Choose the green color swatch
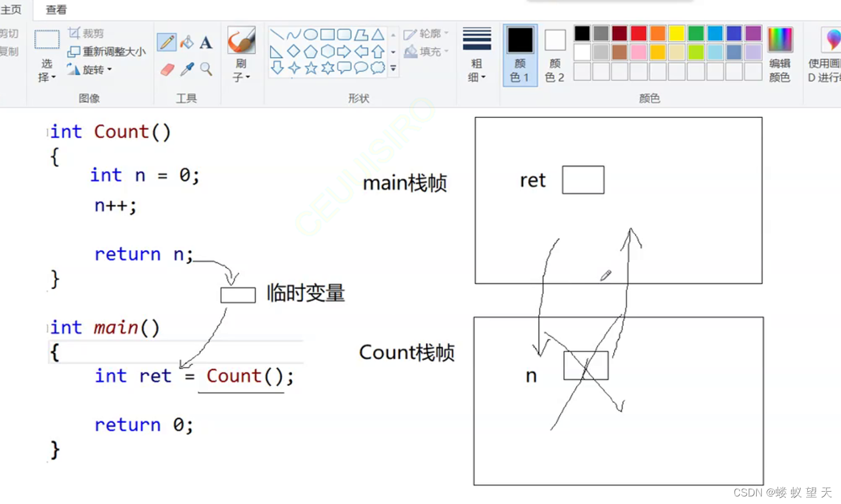The image size is (841, 504). 696,33
